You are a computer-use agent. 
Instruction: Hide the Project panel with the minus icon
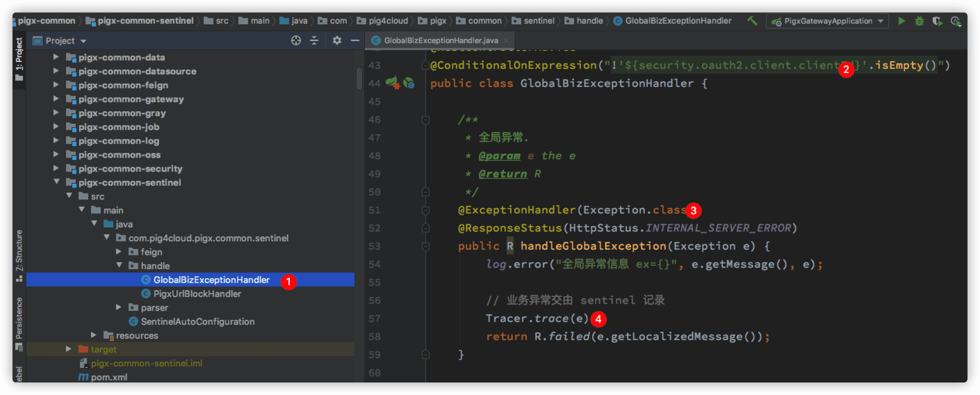355,40
